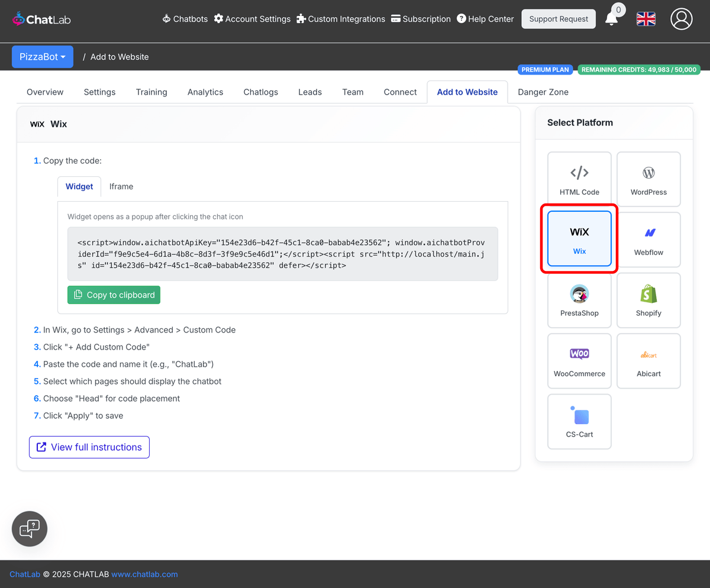Open the Danger Zone tab
The height and width of the screenshot is (588, 710).
coord(543,92)
